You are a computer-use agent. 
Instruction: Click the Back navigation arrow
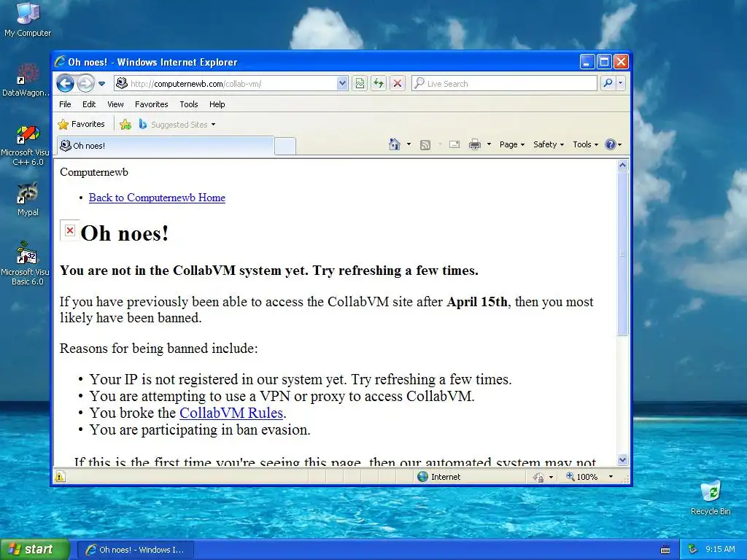pyautogui.click(x=65, y=83)
